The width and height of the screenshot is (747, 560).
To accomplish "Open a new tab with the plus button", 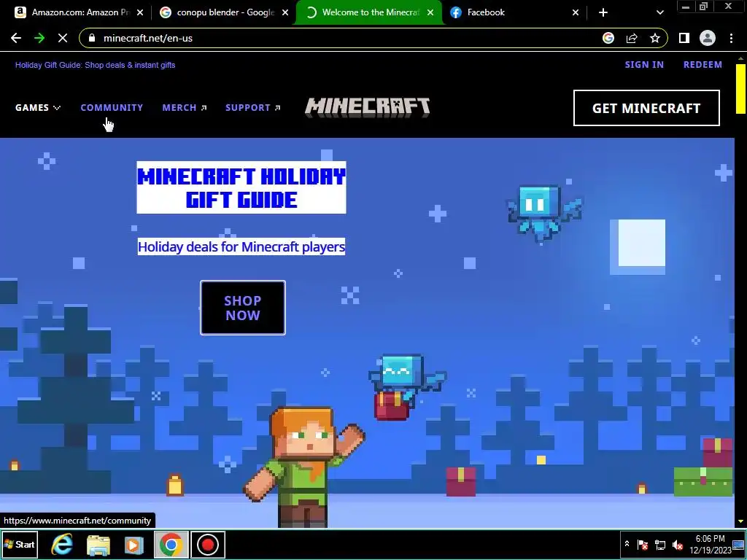I will 603,12.
